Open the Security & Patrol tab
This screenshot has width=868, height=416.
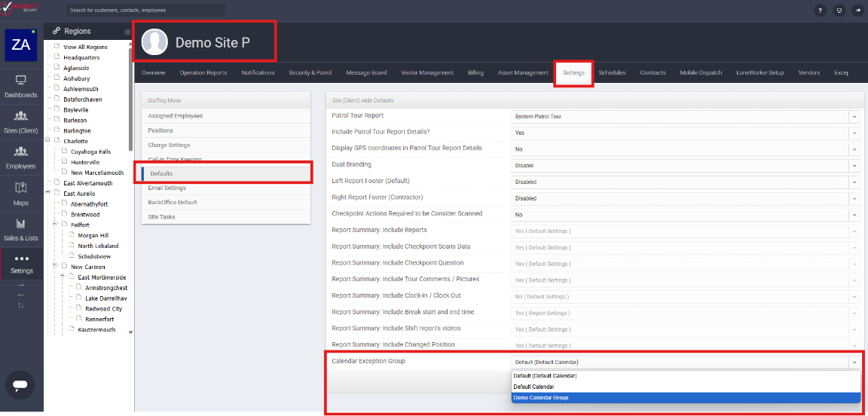[x=310, y=72]
